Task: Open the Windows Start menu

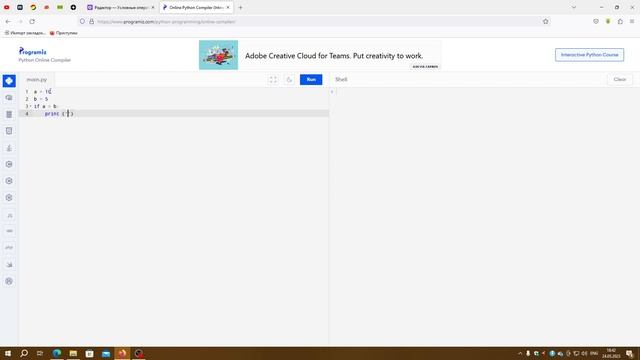Action: 8,353
